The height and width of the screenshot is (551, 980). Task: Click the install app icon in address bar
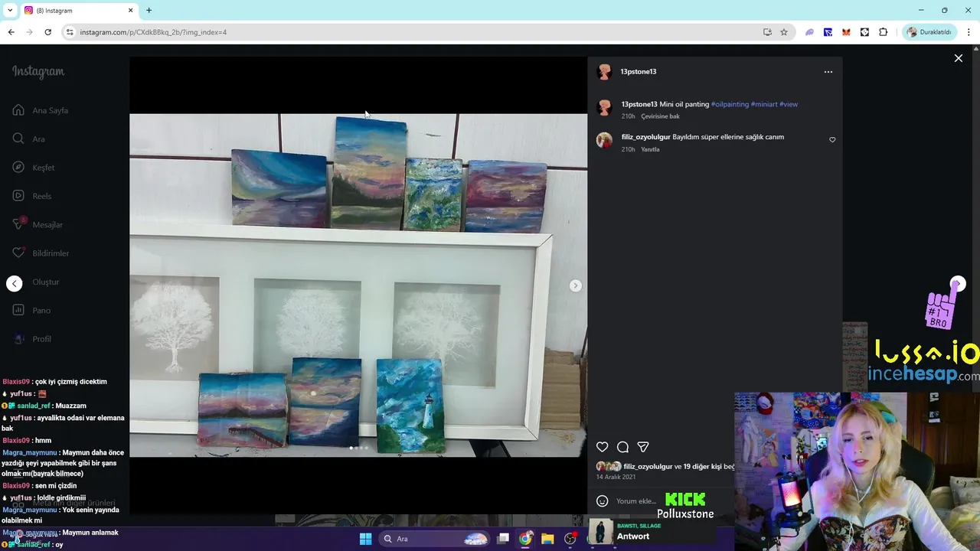pyautogui.click(x=767, y=32)
